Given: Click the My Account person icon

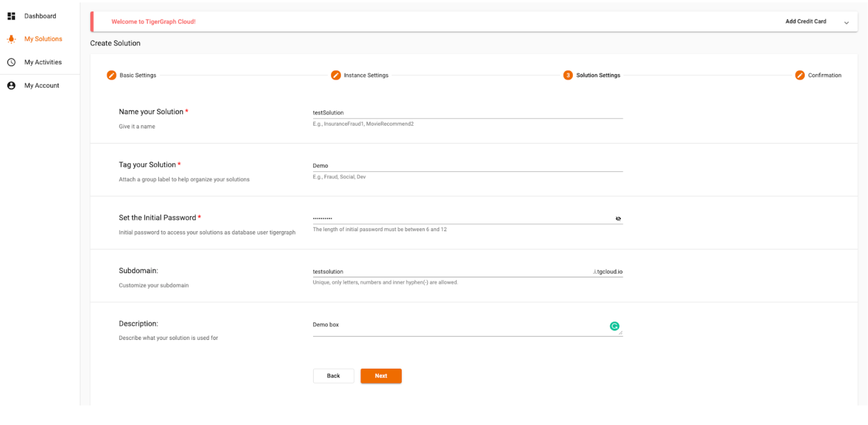Looking at the screenshot, I should click(x=11, y=85).
